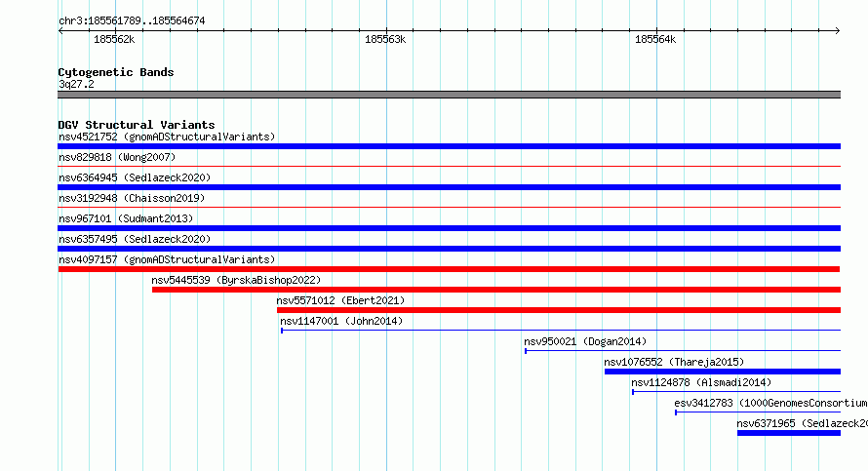Click the red bar under nsv5571012
The width and height of the screenshot is (868, 471).
(559, 310)
